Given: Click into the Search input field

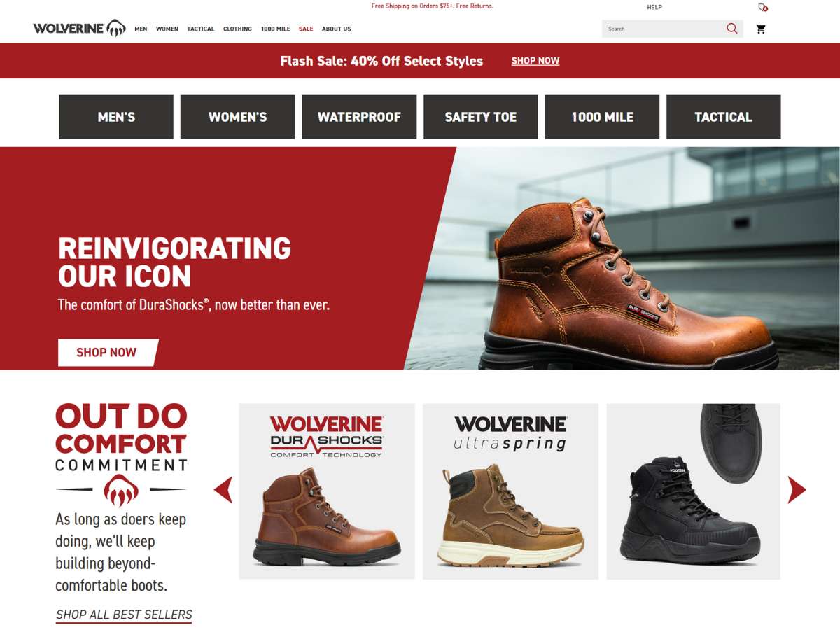Looking at the screenshot, I should (x=662, y=29).
